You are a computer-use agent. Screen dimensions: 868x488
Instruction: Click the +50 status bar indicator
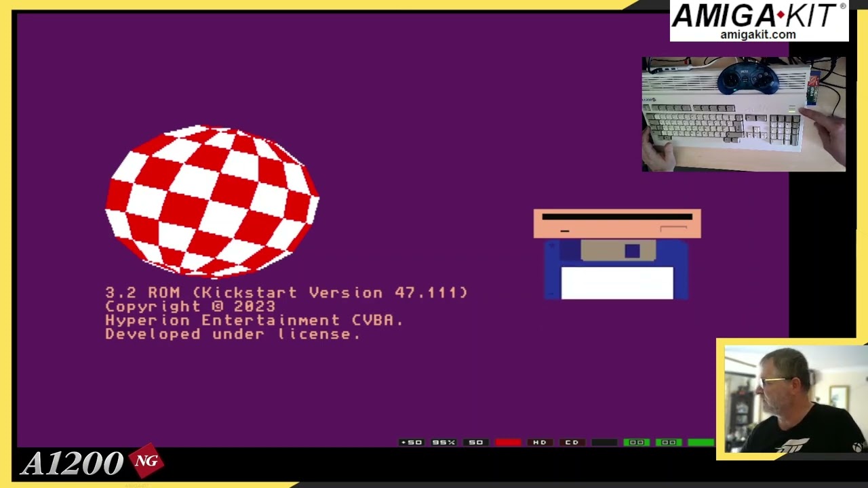(x=411, y=443)
